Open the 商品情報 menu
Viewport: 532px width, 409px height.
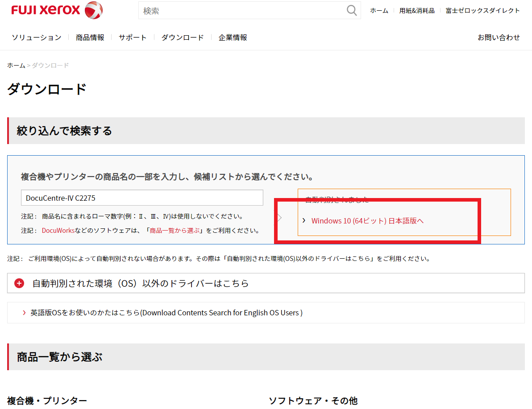coord(90,37)
